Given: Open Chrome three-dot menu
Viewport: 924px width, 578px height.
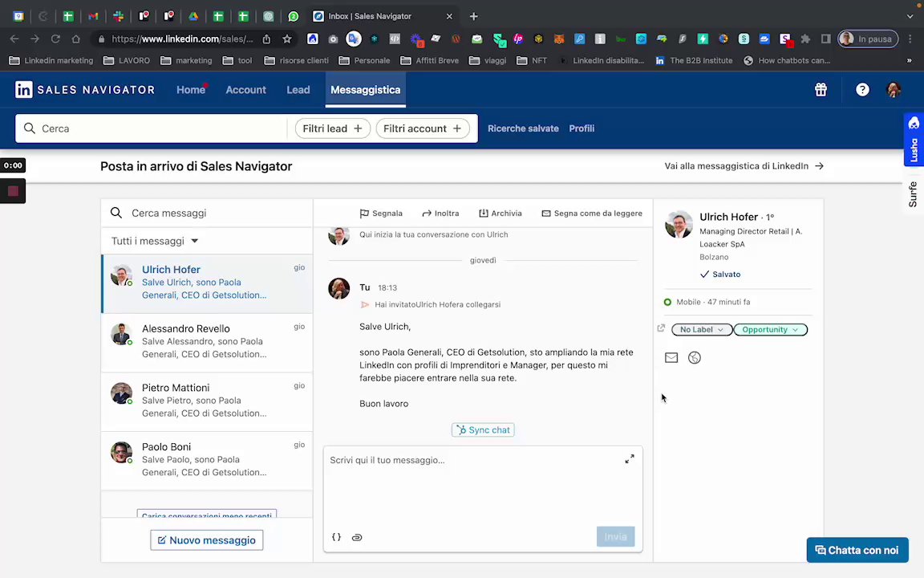Looking at the screenshot, I should 910,39.
